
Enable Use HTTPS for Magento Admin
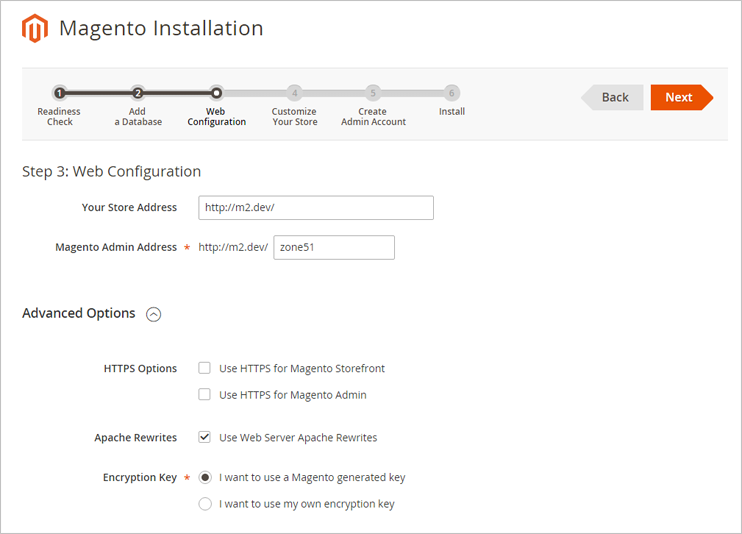tap(204, 394)
